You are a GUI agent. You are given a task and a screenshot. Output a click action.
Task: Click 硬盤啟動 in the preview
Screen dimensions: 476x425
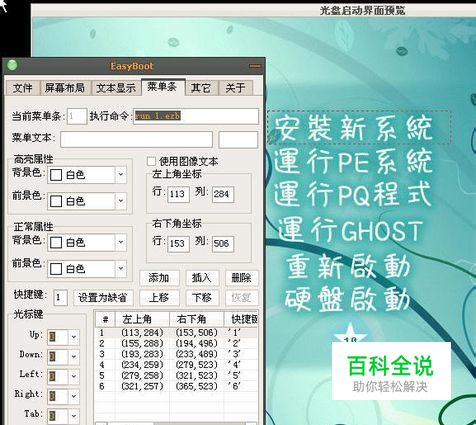coord(347,299)
